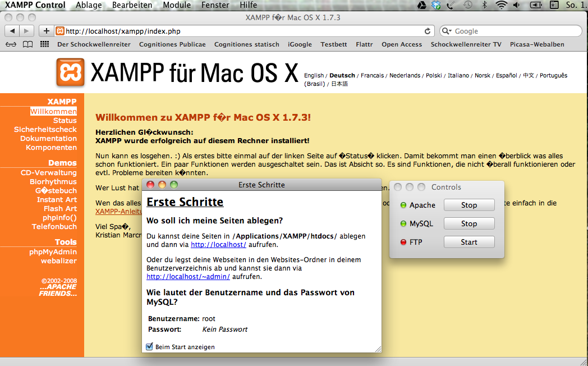This screenshot has height=366, width=588.
Task: Open 'Der Schockwellenreiter' bookmark
Action: tap(94, 44)
